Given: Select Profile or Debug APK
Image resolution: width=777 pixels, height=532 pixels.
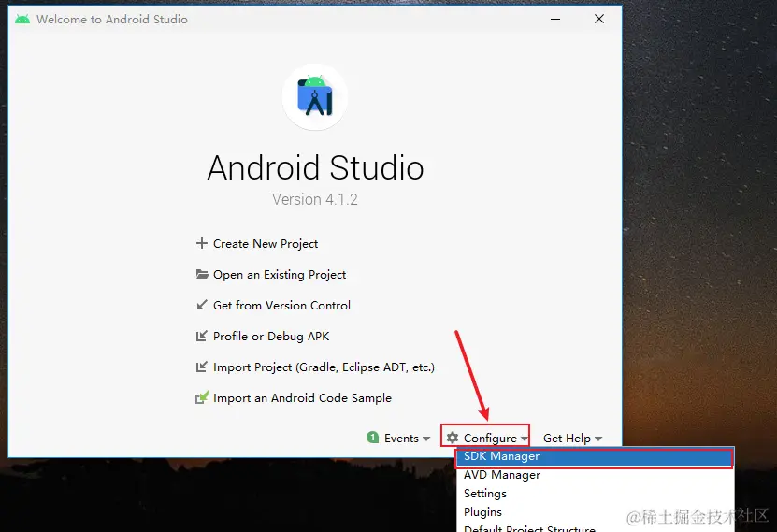Looking at the screenshot, I should [x=271, y=337].
